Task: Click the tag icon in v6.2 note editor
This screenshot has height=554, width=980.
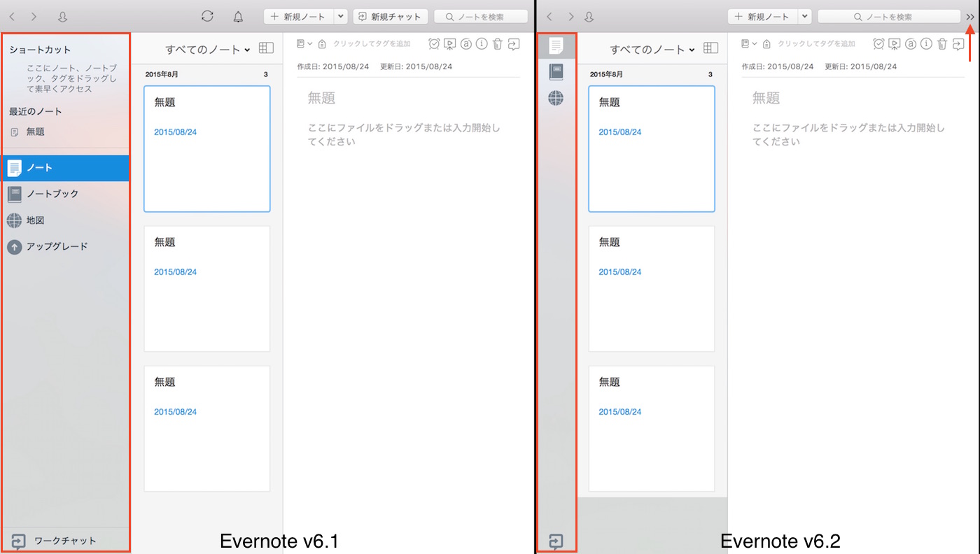Action: point(766,43)
